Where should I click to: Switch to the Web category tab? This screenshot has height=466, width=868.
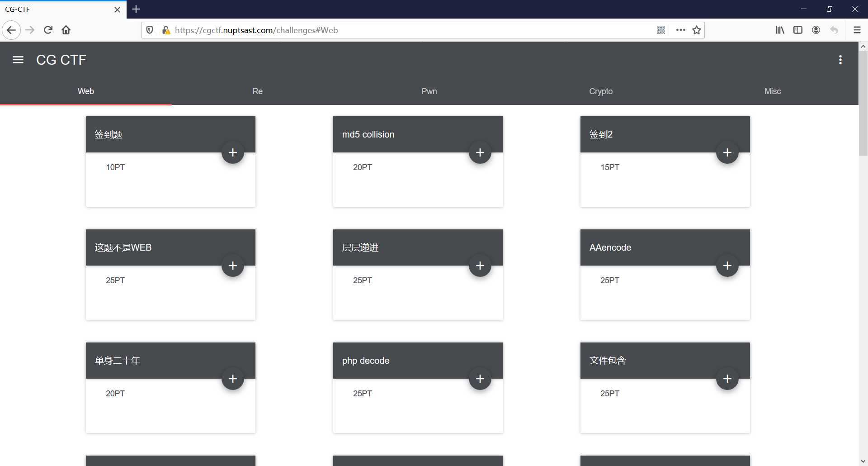click(x=86, y=91)
